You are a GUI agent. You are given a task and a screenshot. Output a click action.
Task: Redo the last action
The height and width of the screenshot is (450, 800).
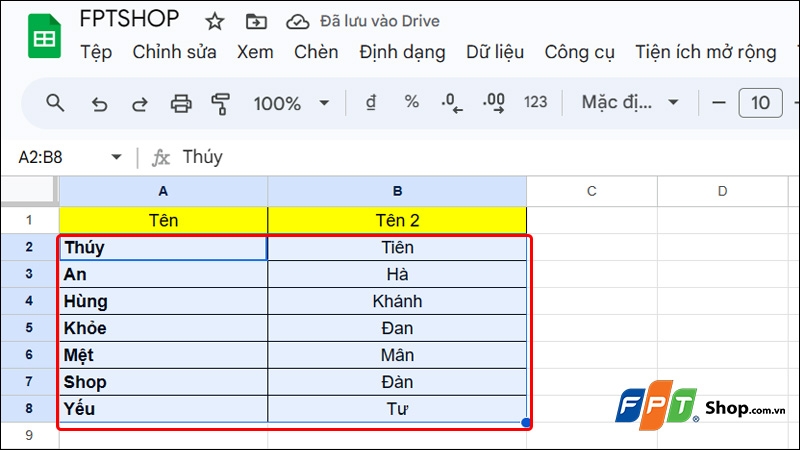click(139, 104)
